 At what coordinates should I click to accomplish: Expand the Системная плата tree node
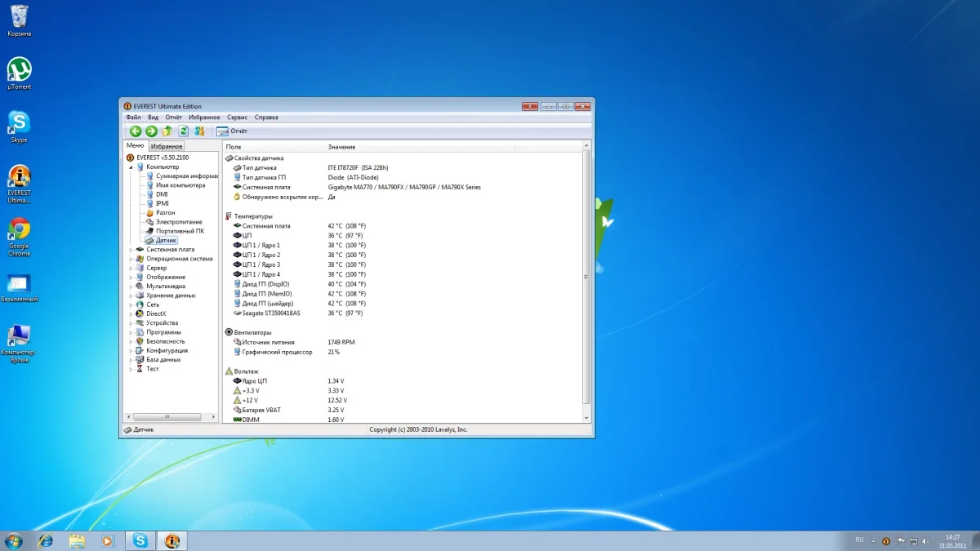click(x=131, y=250)
